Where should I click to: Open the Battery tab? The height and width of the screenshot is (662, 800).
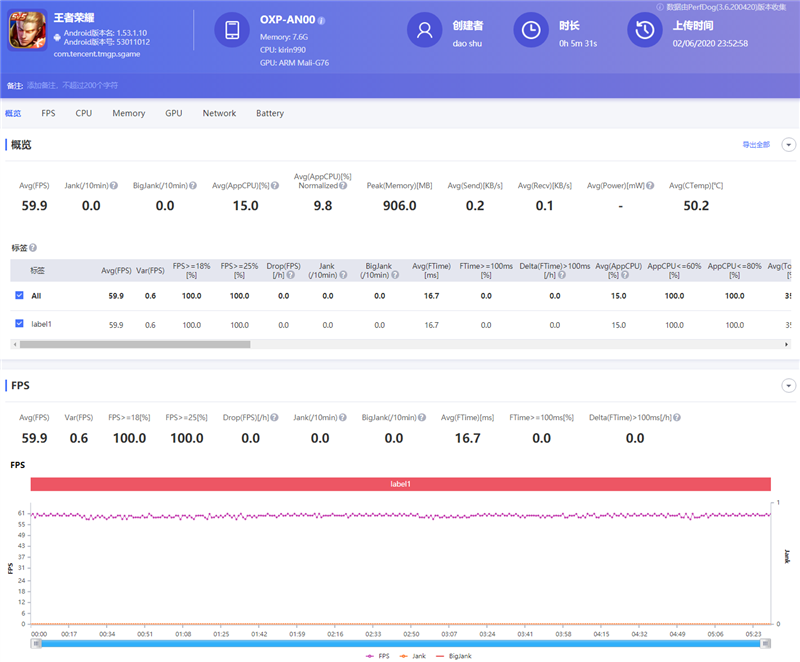tap(270, 114)
